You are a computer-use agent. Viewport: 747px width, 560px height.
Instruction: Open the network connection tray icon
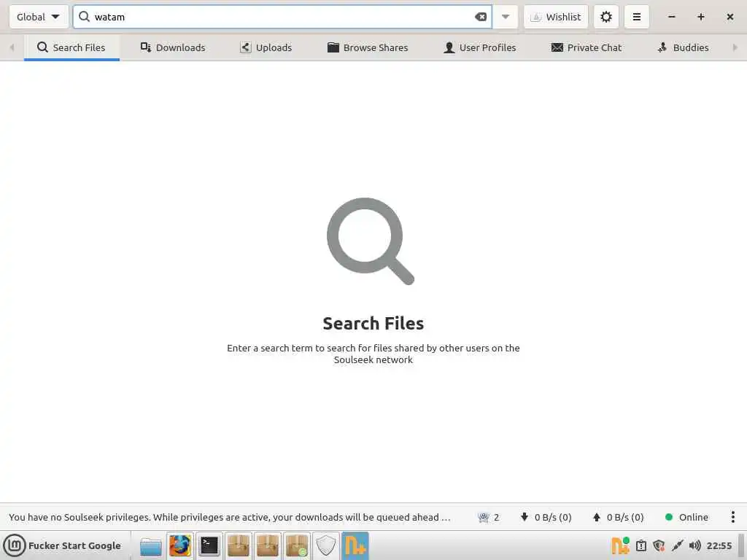[x=677, y=545]
